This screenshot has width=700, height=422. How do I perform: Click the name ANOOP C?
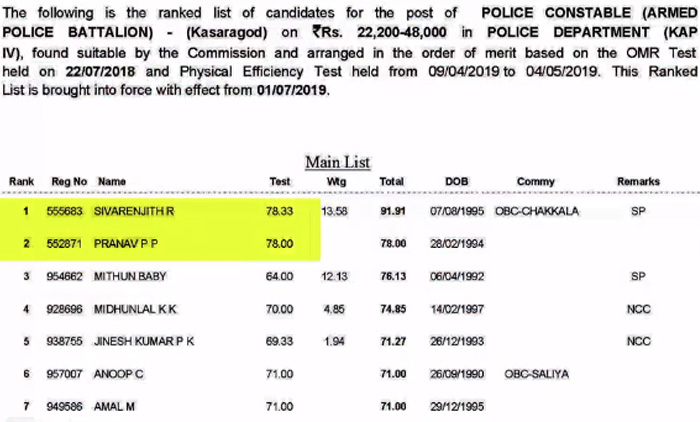coord(118,376)
